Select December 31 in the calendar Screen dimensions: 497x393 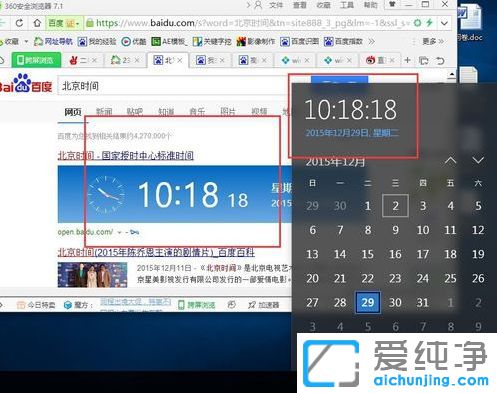pyautogui.click(x=423, y=303)
